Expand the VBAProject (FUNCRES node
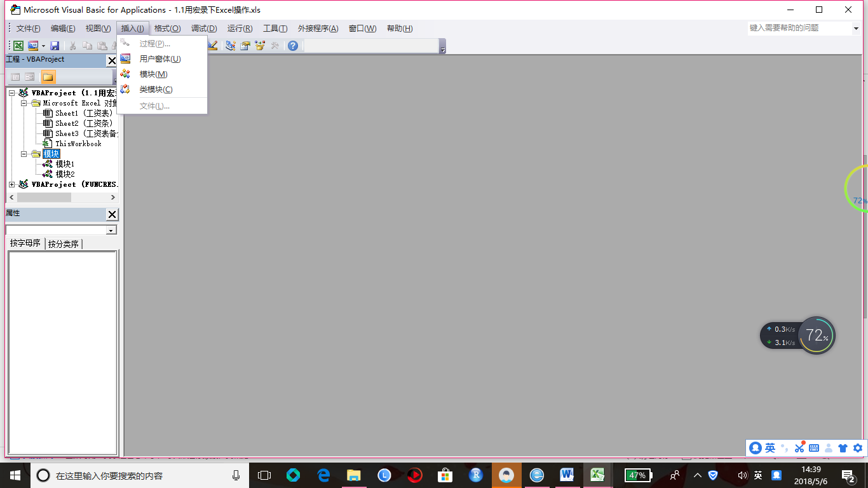 [x=12, y=184]
